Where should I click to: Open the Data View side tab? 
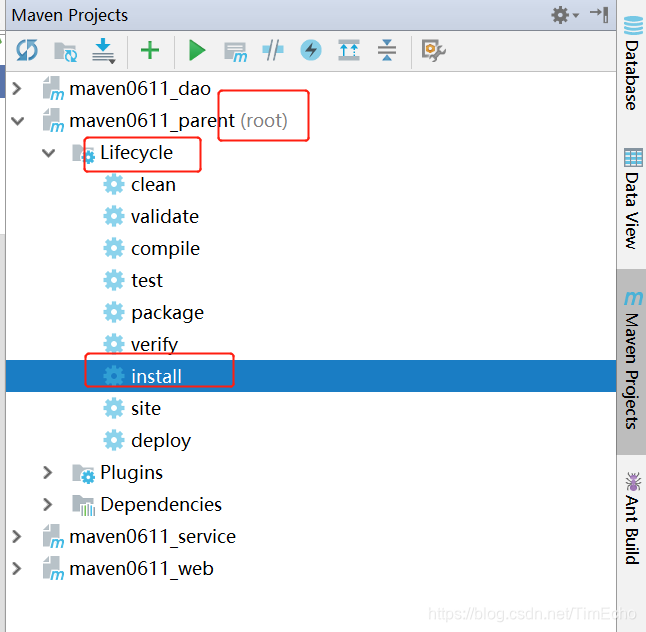coord(632,199)
